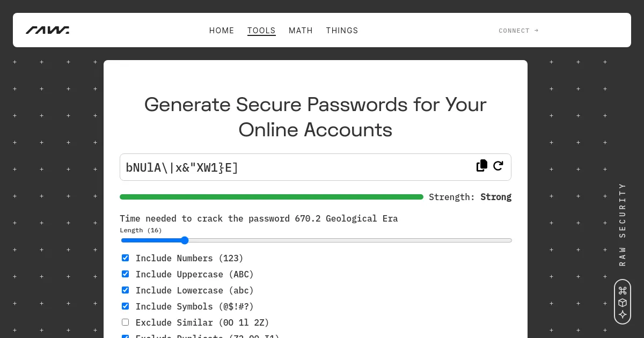Viewport: 644px width, 338px height.
Task: Uncheck Include Numbers (123)
Action: pos(125,258)
